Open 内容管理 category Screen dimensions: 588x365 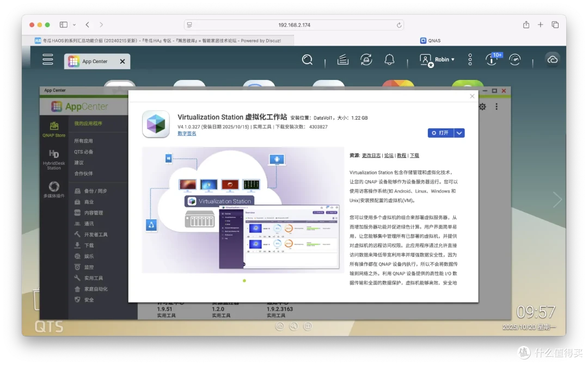tap(89, 213)
